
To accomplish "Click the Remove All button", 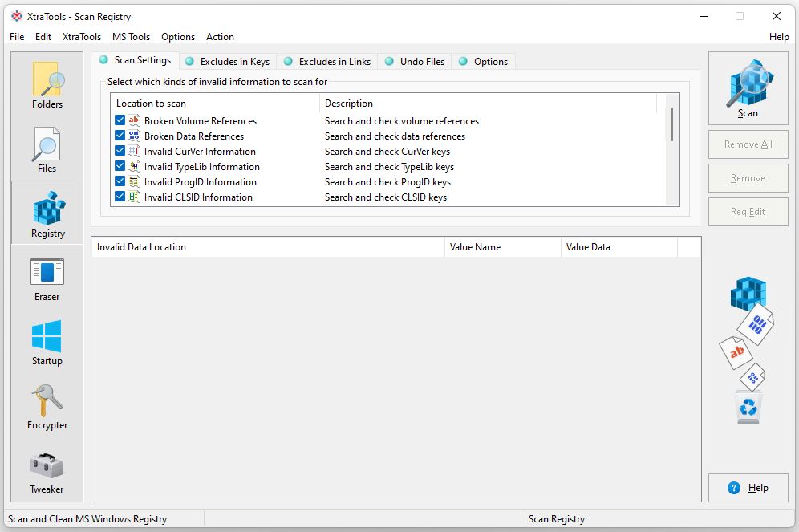I will click(x=748, y=144).
